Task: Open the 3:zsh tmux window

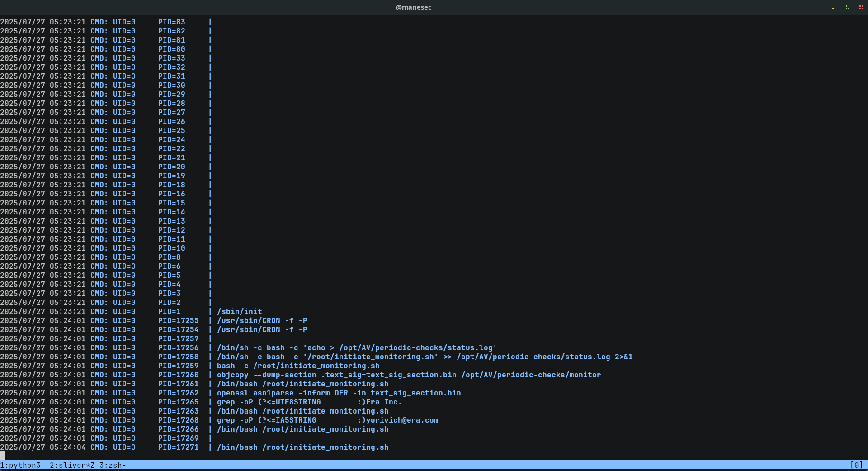Action: pyautogui.click(x=112, y=465)
